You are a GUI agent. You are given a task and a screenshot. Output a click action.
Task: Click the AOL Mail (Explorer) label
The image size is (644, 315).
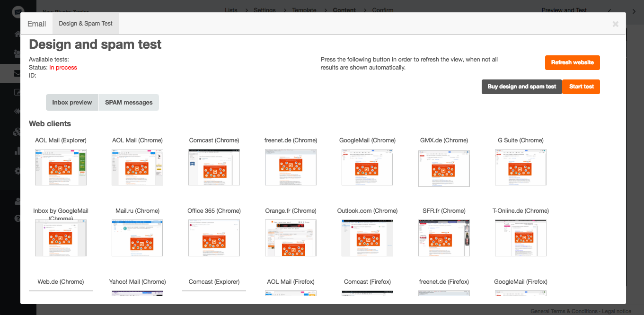[61, 140]
